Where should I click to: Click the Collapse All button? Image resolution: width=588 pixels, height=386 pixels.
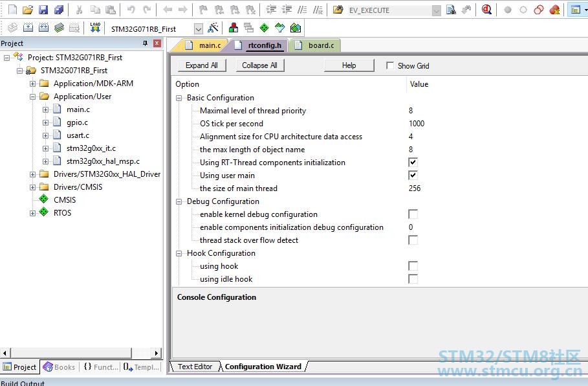[259, 65]
